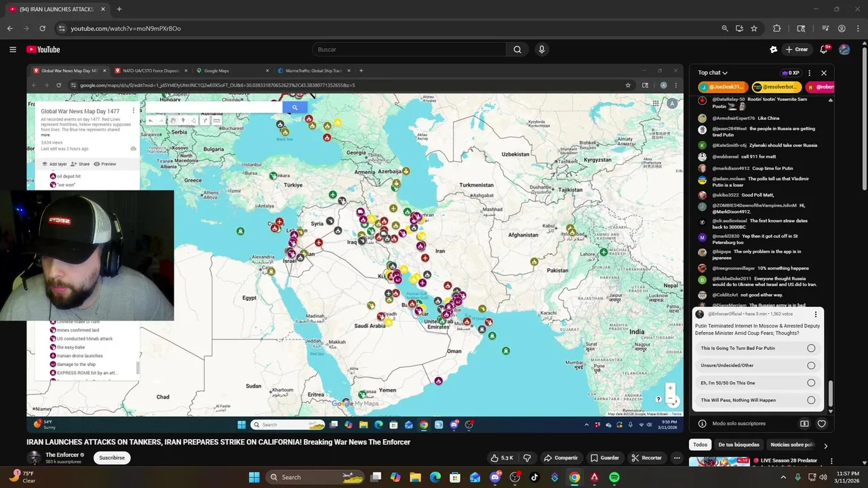Viewport: 868px width, 488px height.
Task: Click the Compartir share button
Action: tap(560, 457)
